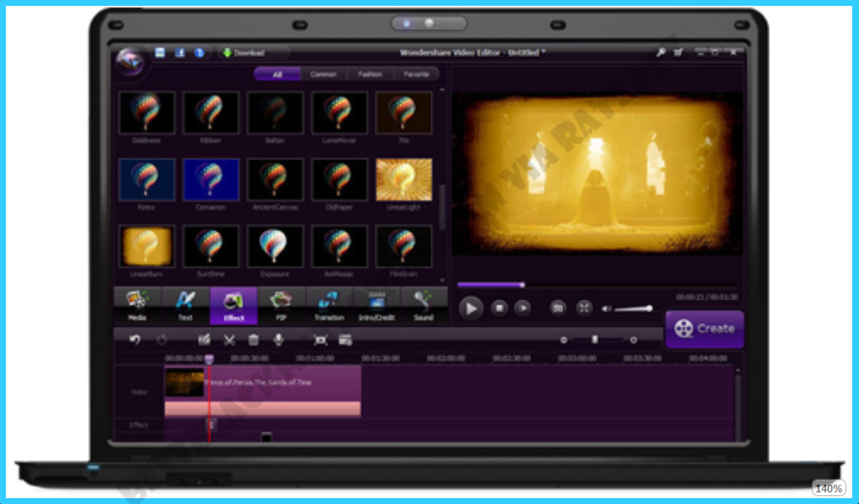859x504 pixels.
Task: Click the next frame playback button
Action: click(523, 308)
